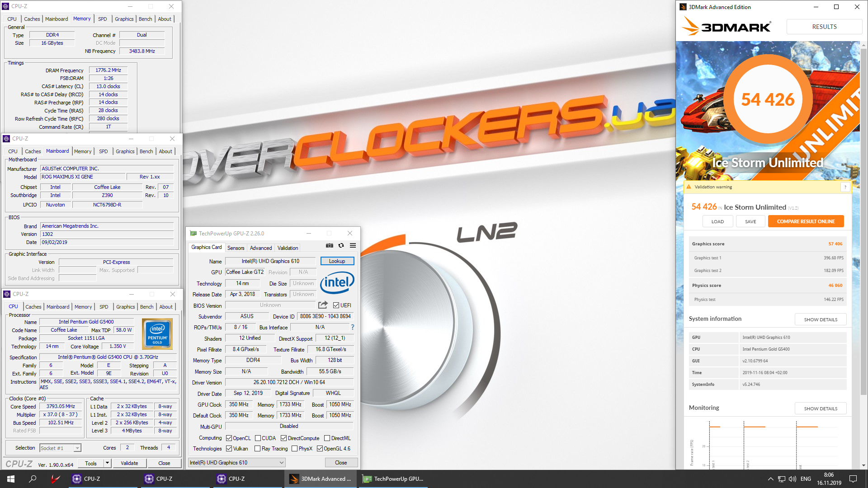This screenshot has height=488, width=868.
Task: Toggle DirectML checkbox
Action: [x=327, y=438]
